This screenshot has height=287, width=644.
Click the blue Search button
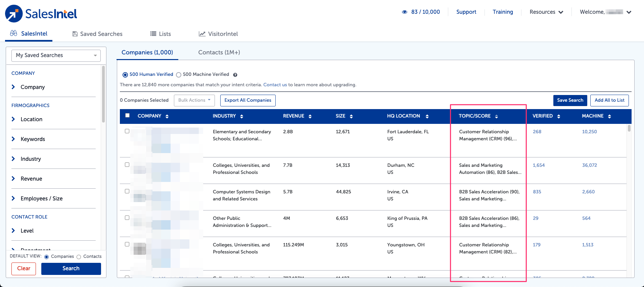click(x=71, y=269)
